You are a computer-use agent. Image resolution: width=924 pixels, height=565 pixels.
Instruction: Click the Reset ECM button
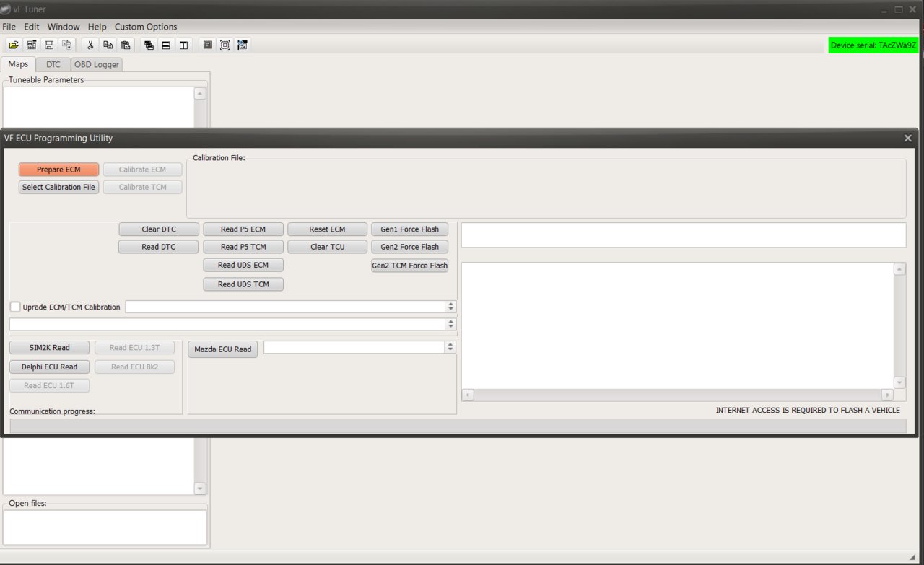pyautogui.click(x=327, y=229)
